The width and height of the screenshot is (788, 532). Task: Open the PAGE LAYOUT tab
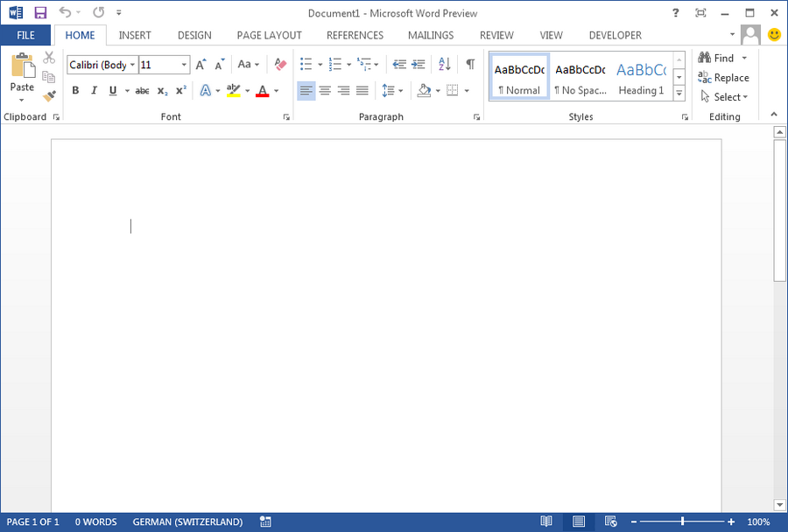coord(269,35)
